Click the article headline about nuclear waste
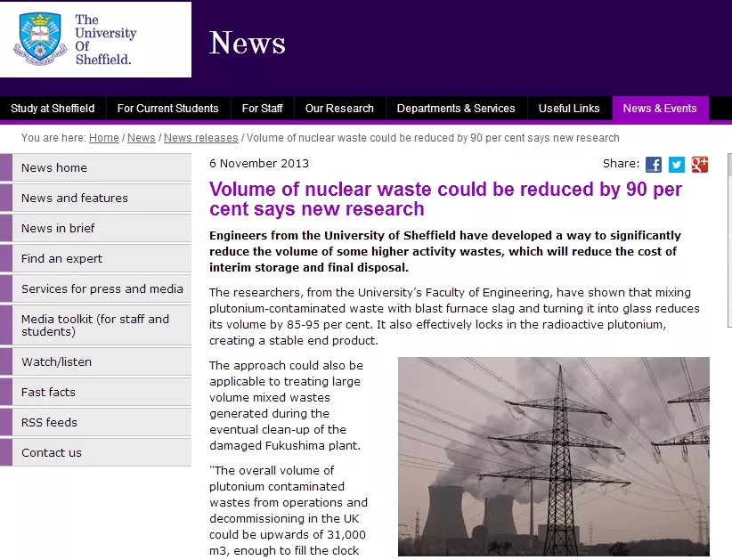The height and width of the screenshot is (560, 732). point(446,199)
